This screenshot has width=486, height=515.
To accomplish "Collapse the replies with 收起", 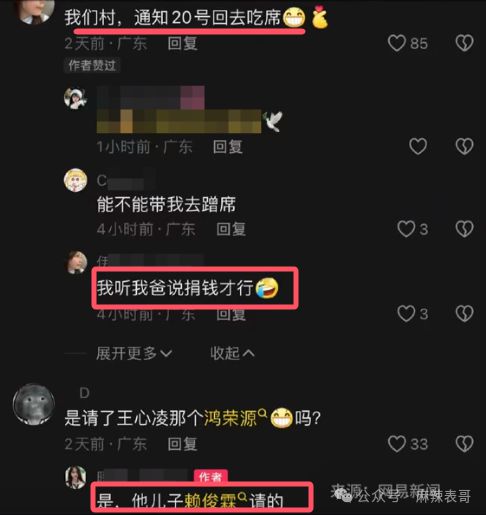I will (x=232, y=353).
